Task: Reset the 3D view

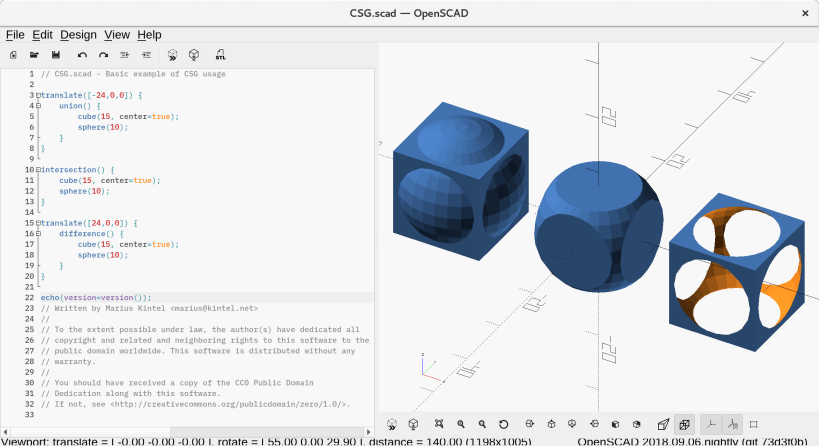Action: point(504,424)
